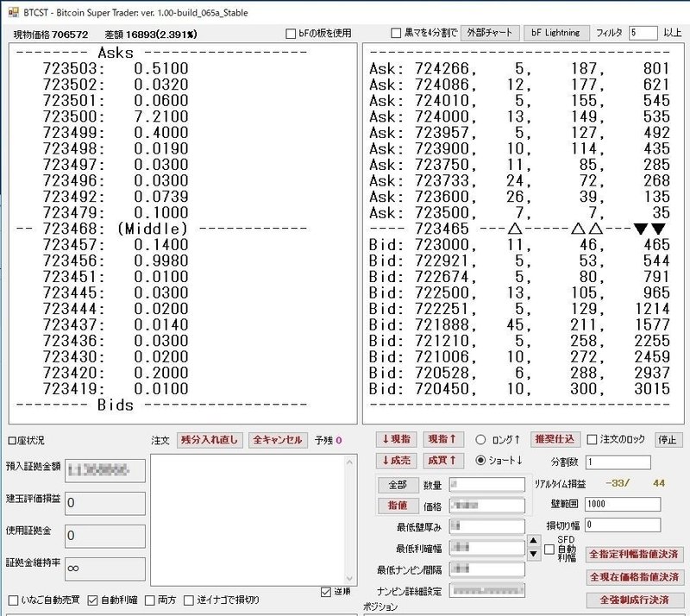
Task: Click the 証拠金維持率 field
Action: coord(105,569)
